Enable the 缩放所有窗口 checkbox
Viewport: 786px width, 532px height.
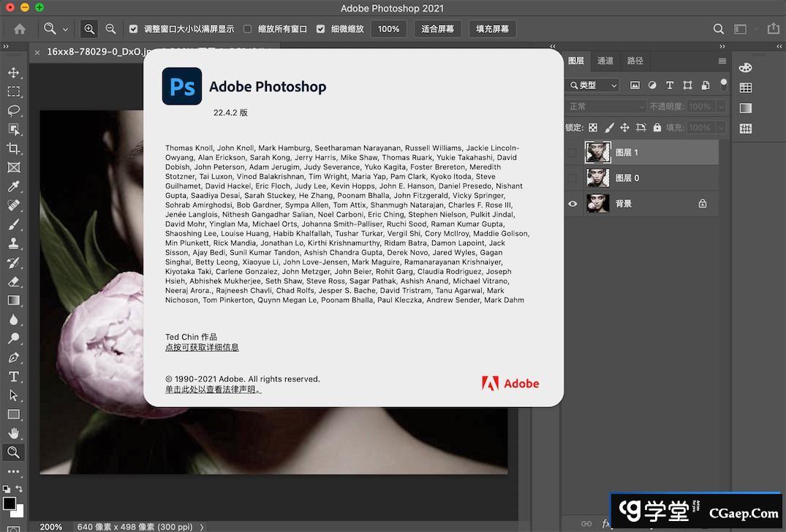point(247,29)
